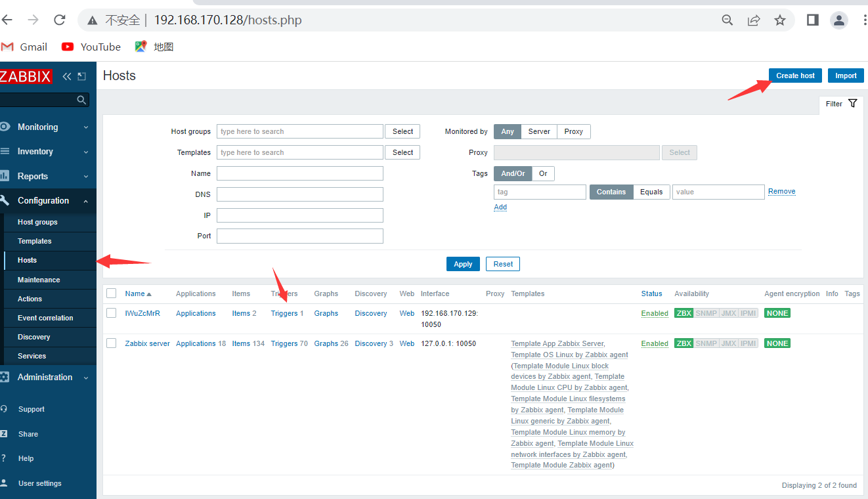The width and height of the screenshot is (868, 499).
Task: Open 地图 maps bookmark
Action: tap(154, 47)
